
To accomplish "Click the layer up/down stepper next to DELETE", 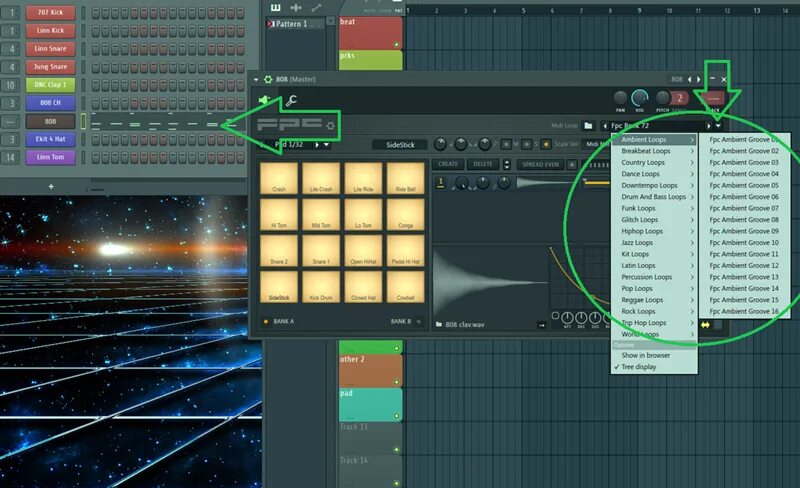I will coord(507,164).
